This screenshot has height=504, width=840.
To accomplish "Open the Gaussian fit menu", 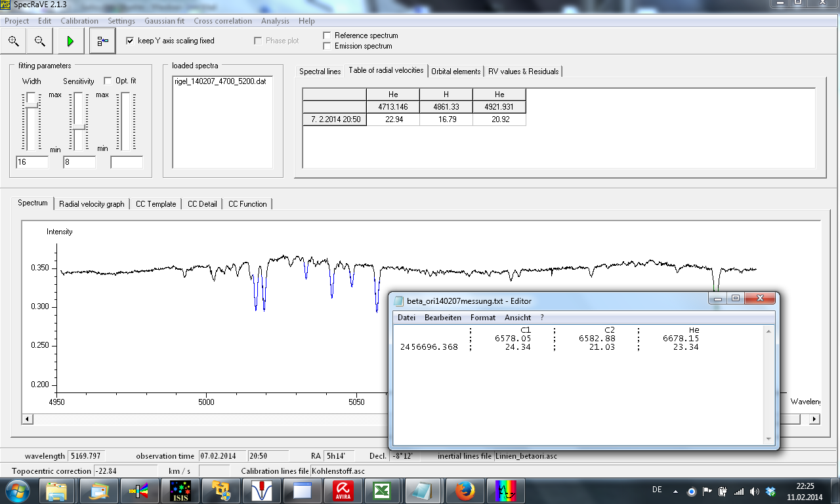I will (164, 21).
